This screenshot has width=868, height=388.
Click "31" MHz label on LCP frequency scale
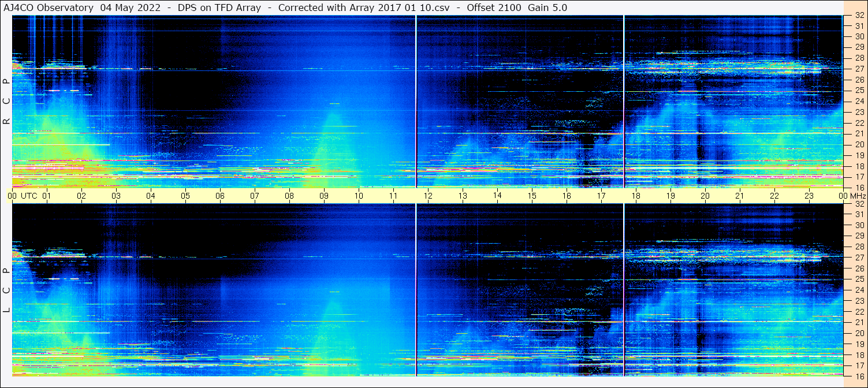859,214
